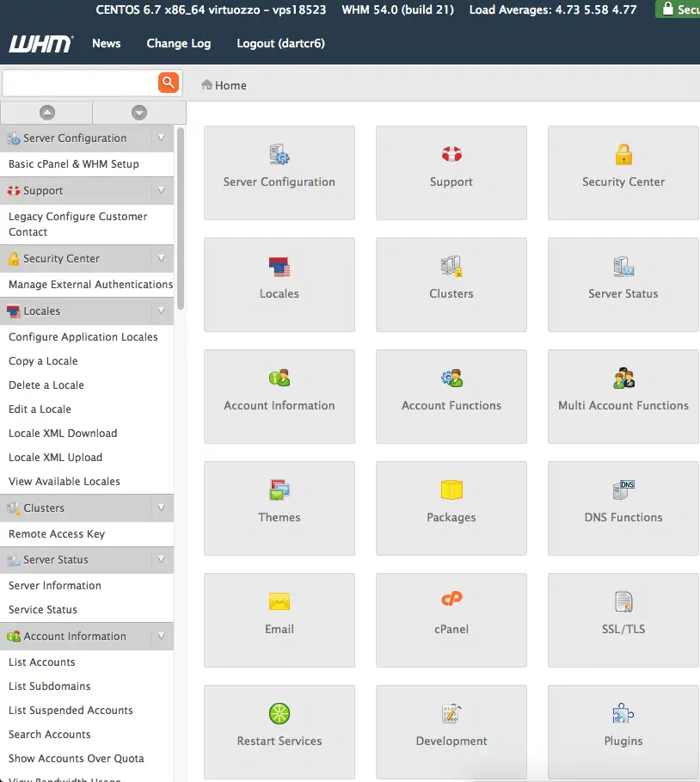Open Configure Application Locales
Viewport: 700px width, 782px height.
tap(83, 337)
